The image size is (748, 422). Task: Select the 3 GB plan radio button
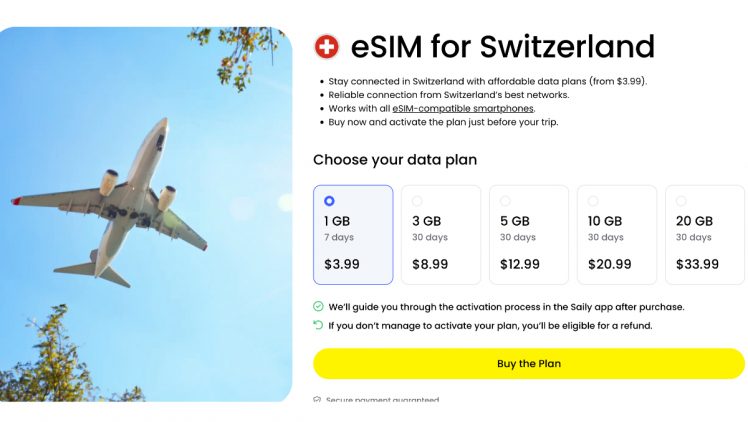point(417,201)
